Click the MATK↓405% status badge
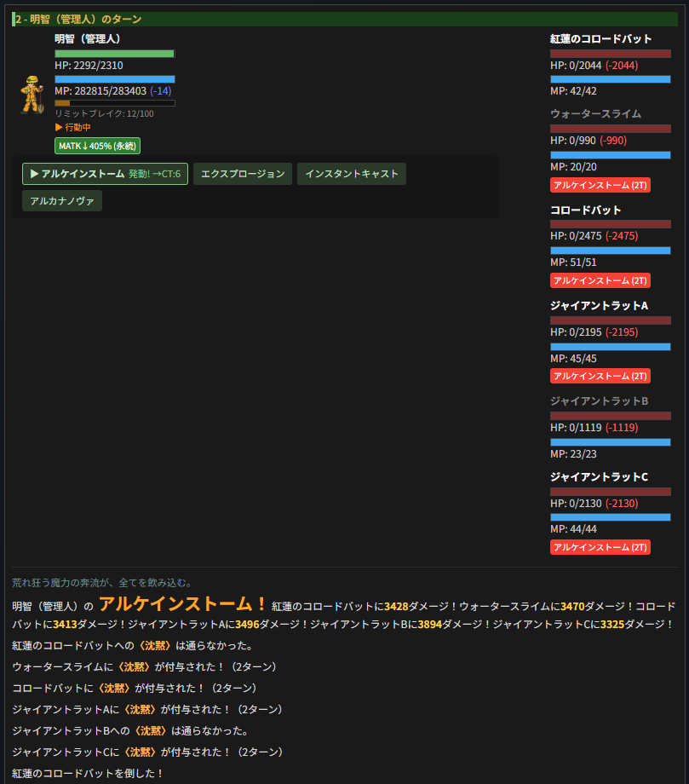Screen dimensions: 689x784 tap(97, 146)
